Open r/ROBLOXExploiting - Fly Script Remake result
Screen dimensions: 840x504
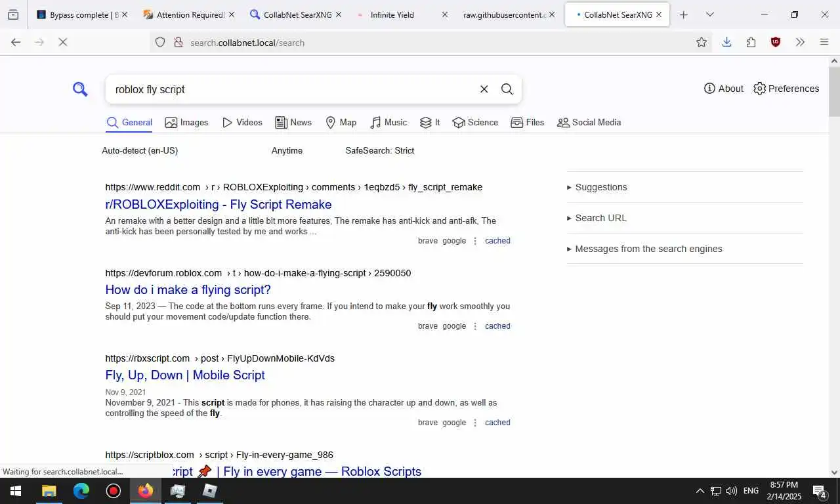click(x=219, y=204)
